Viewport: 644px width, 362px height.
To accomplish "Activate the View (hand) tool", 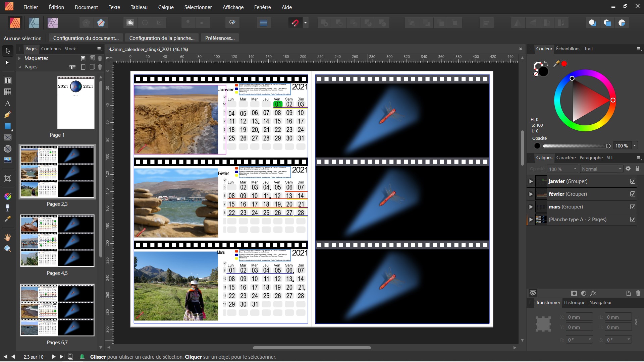I will click(7, 237).
